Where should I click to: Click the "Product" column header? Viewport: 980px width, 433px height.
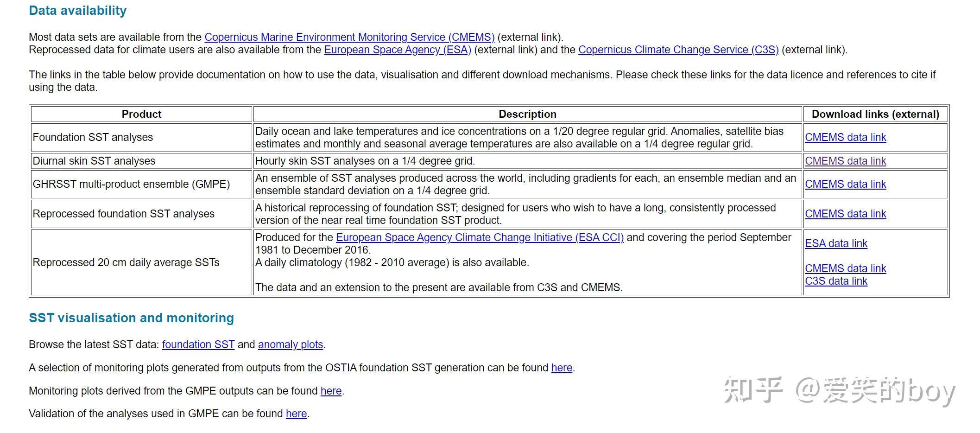141,114
